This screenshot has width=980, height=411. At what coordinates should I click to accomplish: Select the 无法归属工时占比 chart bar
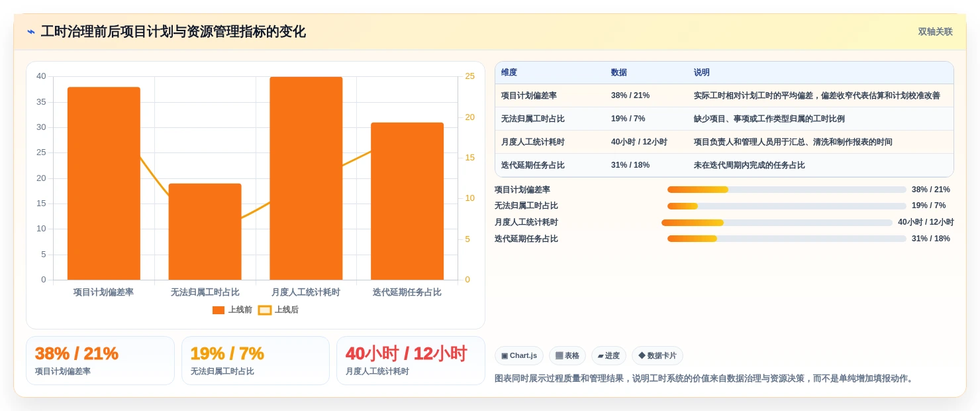coord(205,231)
